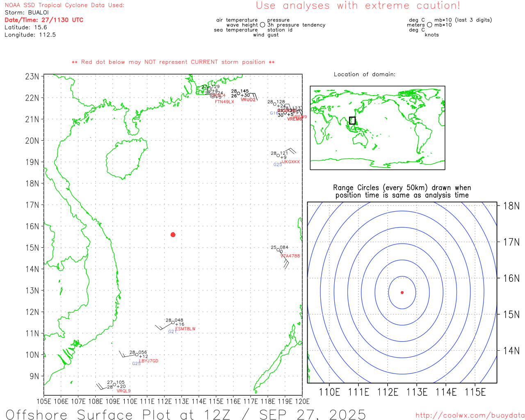This screenshot has height=420, width=525.
Task: Click 'wind gust' legend label
Action: click(266, 35)
